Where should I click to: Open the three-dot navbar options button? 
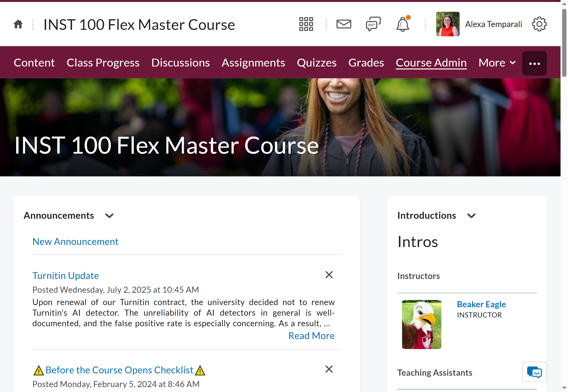(x=534, y=63)
